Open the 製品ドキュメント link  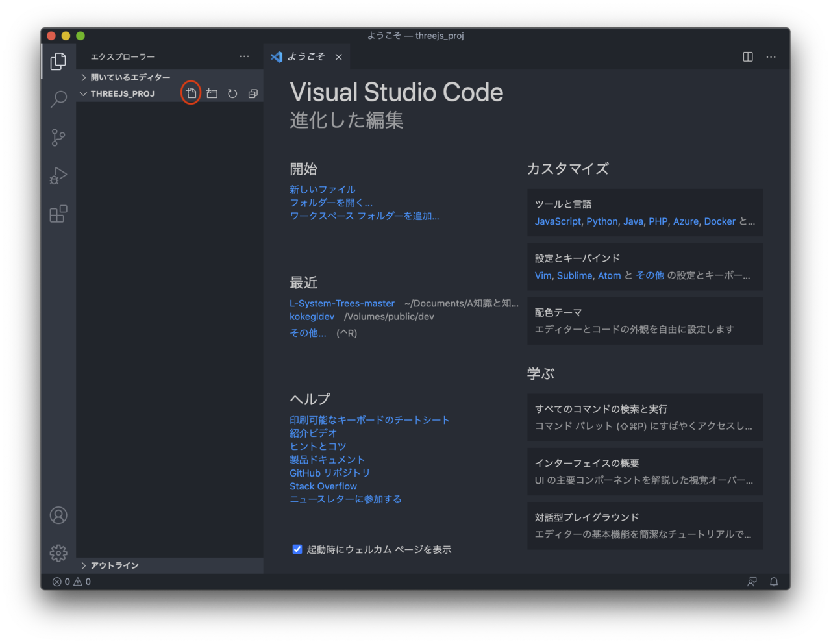point(327,460)
